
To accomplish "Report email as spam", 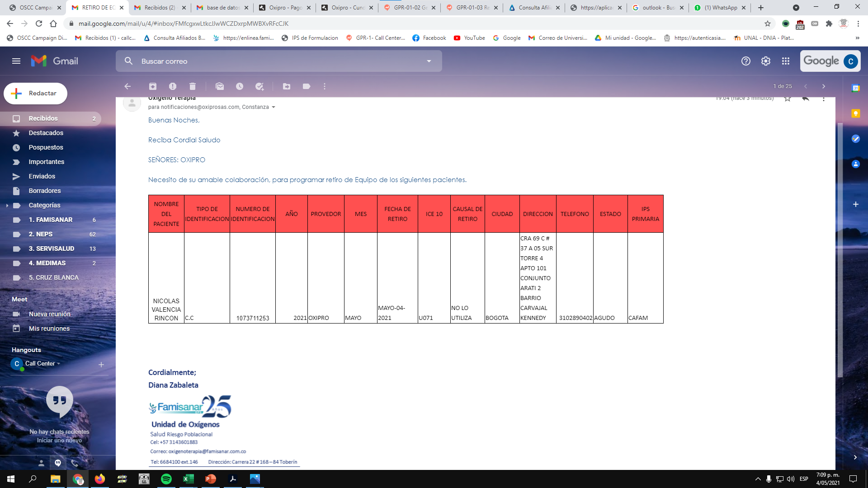I will [x=173, y=86].
